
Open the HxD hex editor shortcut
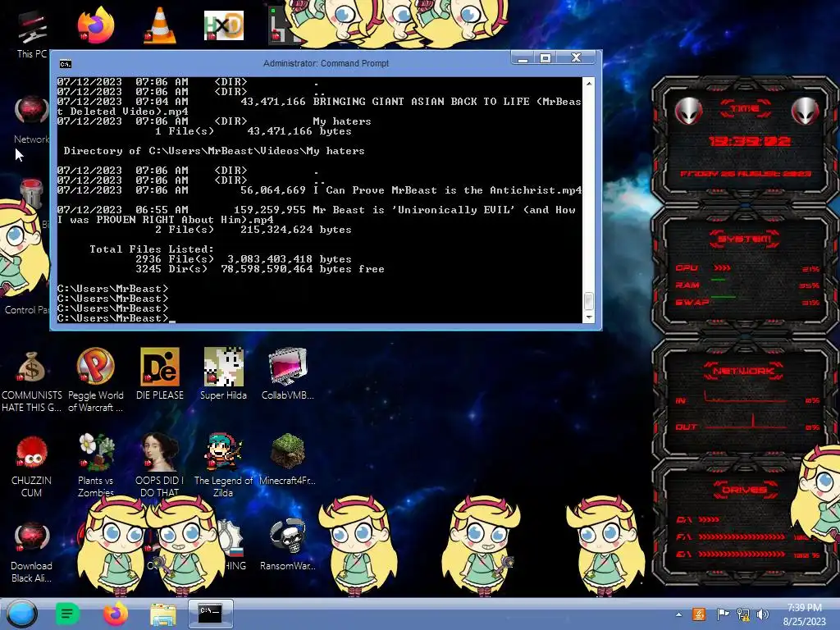tap(224, 25)
